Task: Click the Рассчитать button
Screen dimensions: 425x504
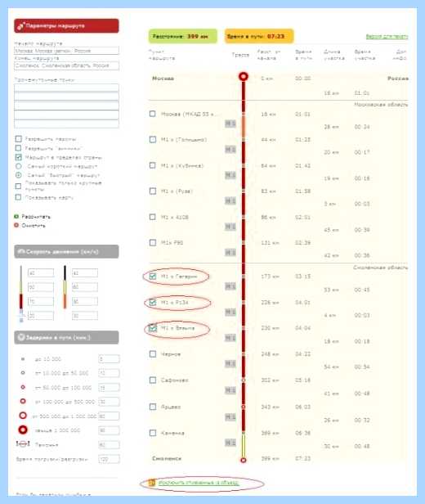Action: (32, 217)
